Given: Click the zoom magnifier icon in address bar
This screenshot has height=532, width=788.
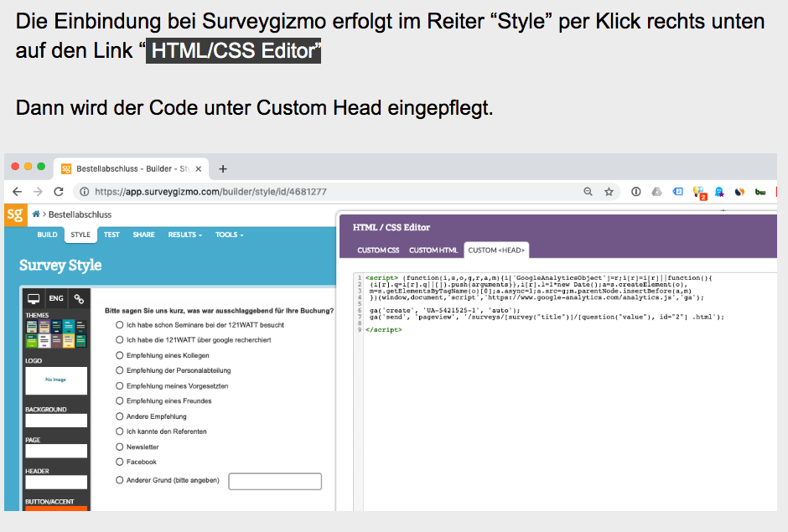Looking at the screenshot, I should coord(588,192).
